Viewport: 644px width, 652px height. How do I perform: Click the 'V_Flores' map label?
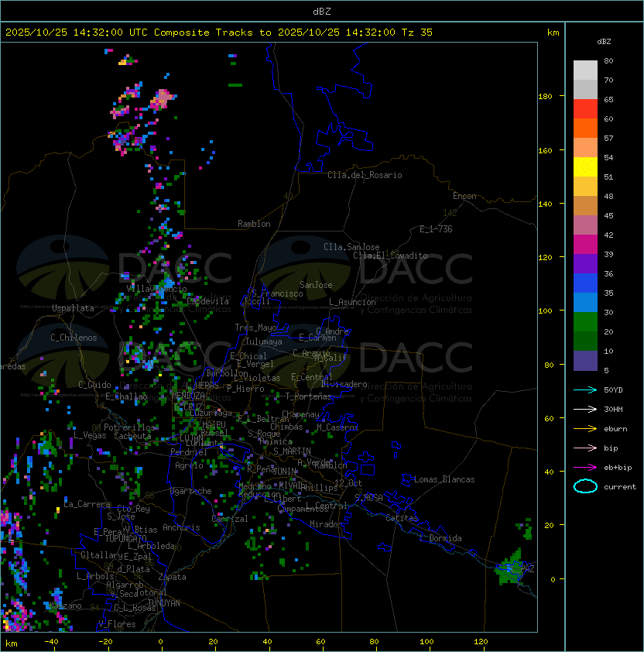coord(117,624)
